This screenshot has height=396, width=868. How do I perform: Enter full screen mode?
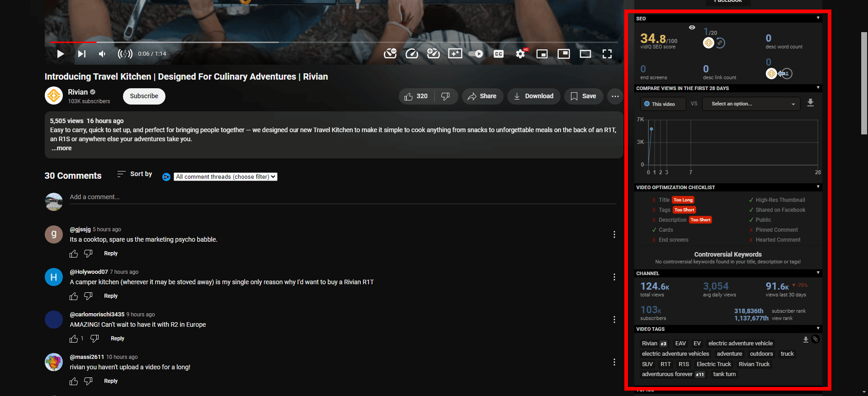point(607,54)
